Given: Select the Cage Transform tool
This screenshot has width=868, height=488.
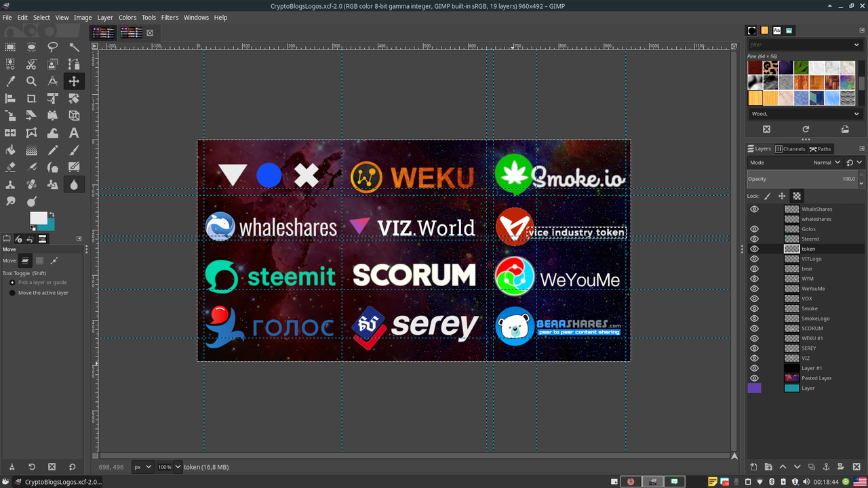Looking at the screenshot, I should pyautogui.click(x=31, y=133).
